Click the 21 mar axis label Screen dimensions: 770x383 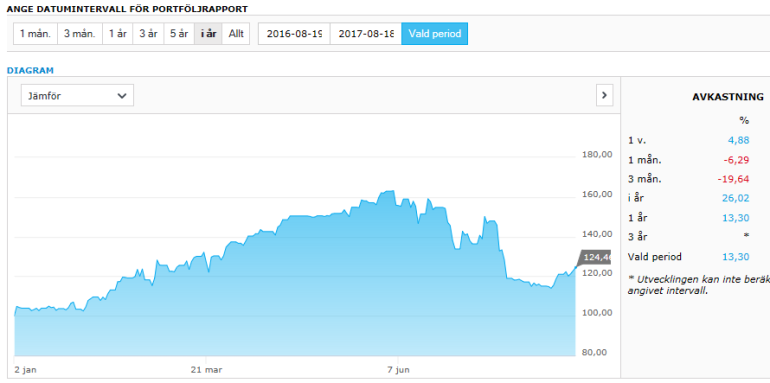point(206,369)
